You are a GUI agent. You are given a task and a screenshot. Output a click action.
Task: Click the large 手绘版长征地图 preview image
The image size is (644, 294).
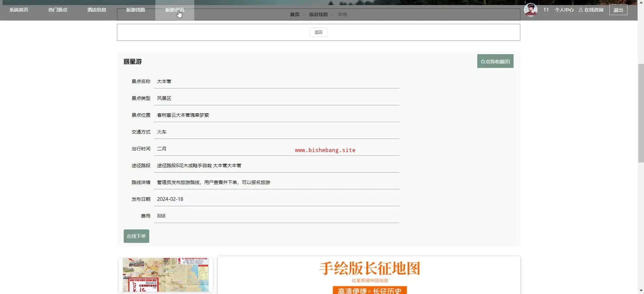(x=369, y=275)
